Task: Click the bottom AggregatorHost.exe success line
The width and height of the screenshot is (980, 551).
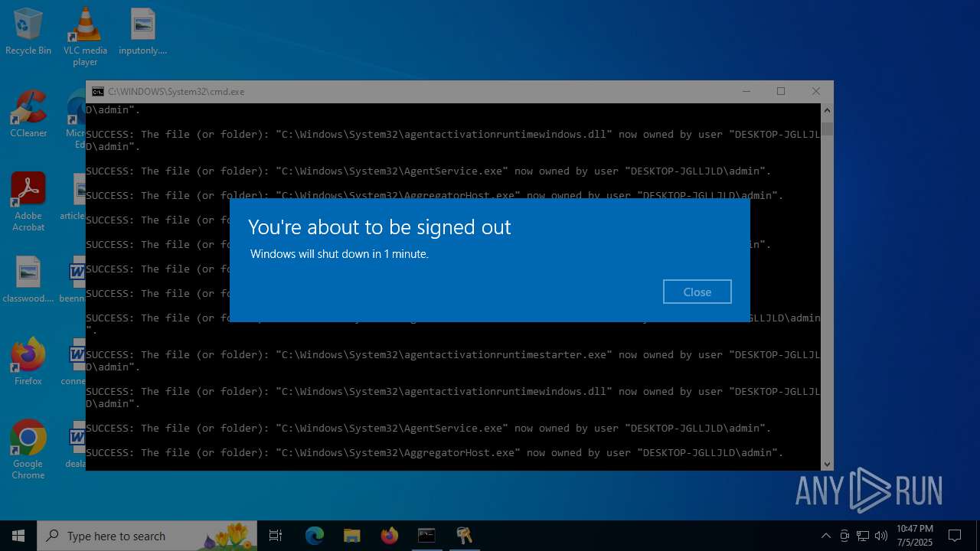Action: point(435,452)
